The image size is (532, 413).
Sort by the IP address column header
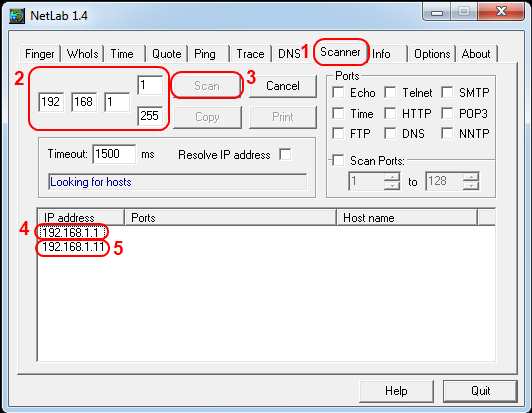point(81,218)
